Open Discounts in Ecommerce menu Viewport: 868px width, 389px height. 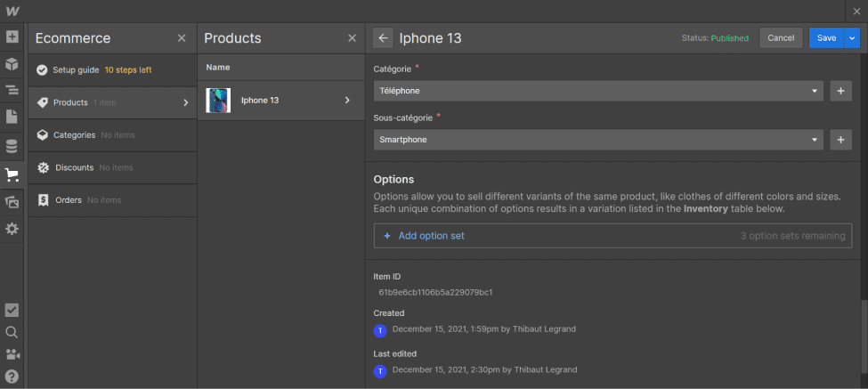click(112, 167)
